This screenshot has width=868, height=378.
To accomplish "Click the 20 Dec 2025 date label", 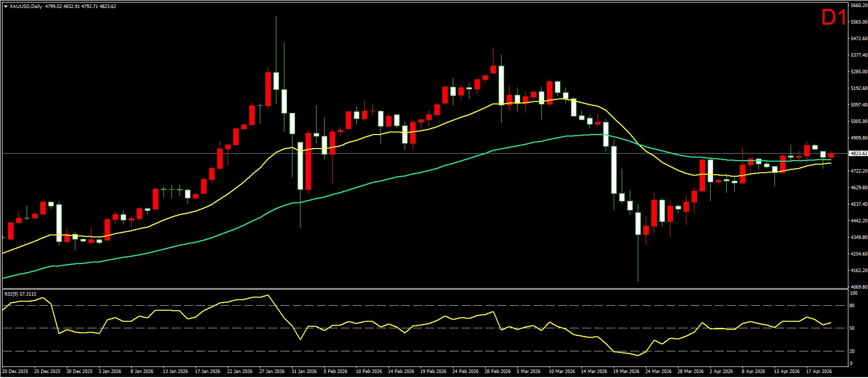I will tap(15, 371).
